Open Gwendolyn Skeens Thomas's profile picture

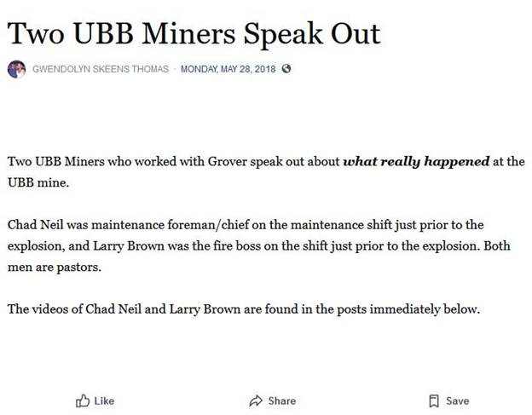[x=16, y=69]
